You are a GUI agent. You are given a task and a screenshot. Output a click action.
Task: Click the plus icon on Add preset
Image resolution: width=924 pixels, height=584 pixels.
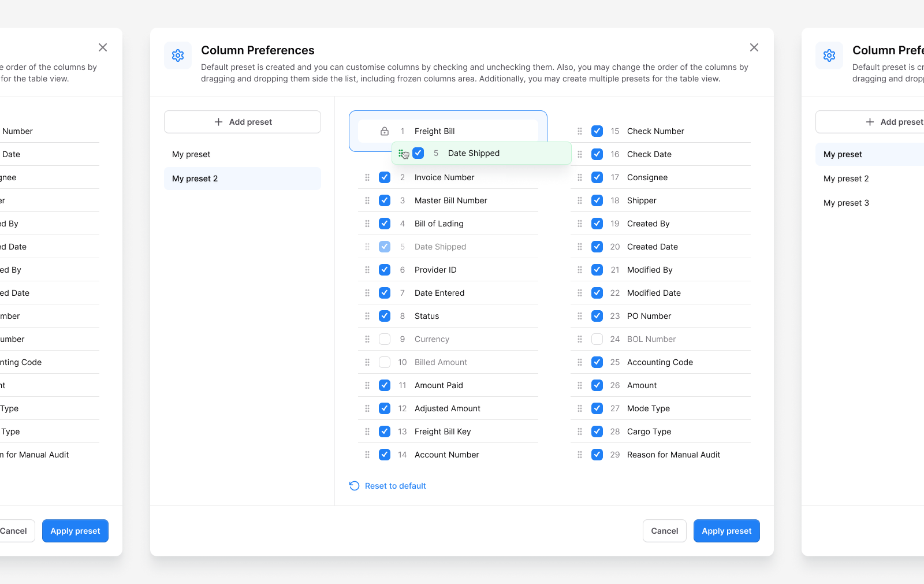coord(218,122)
